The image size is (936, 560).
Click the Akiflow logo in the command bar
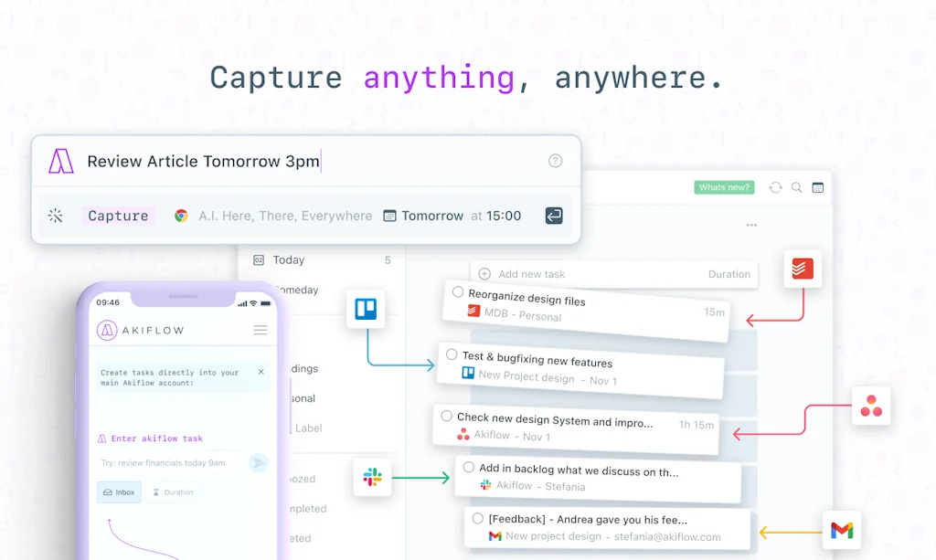tap(61, 161)
